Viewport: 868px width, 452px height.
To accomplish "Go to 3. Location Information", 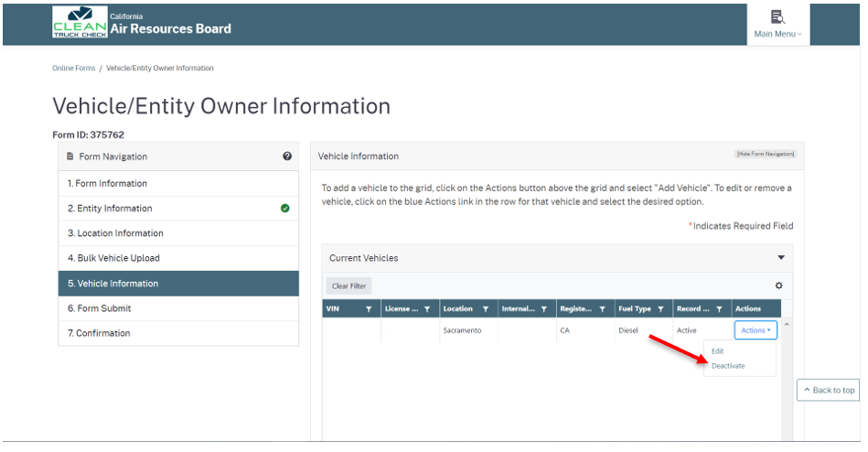I will click(x=178, y=233).
